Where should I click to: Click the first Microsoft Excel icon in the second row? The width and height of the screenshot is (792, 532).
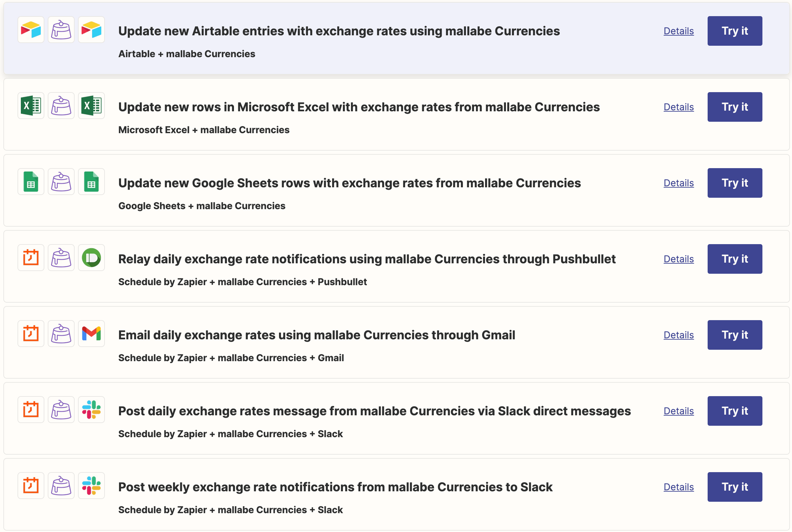(x=31, y=106)
